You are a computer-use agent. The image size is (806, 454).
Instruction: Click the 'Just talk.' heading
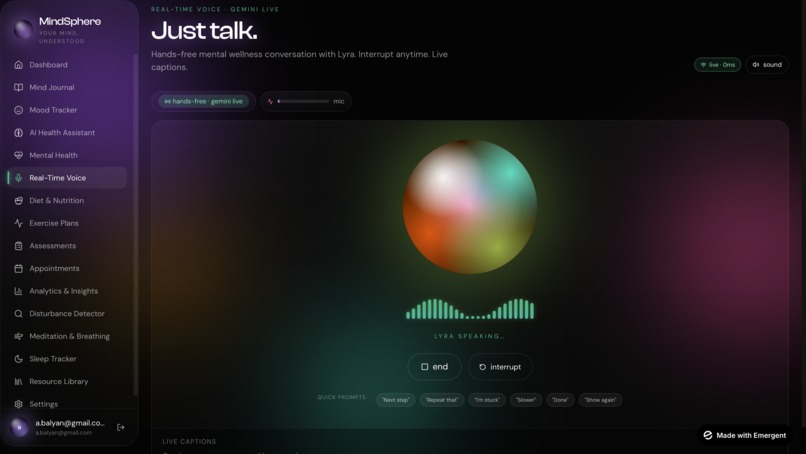pos(204,31)
